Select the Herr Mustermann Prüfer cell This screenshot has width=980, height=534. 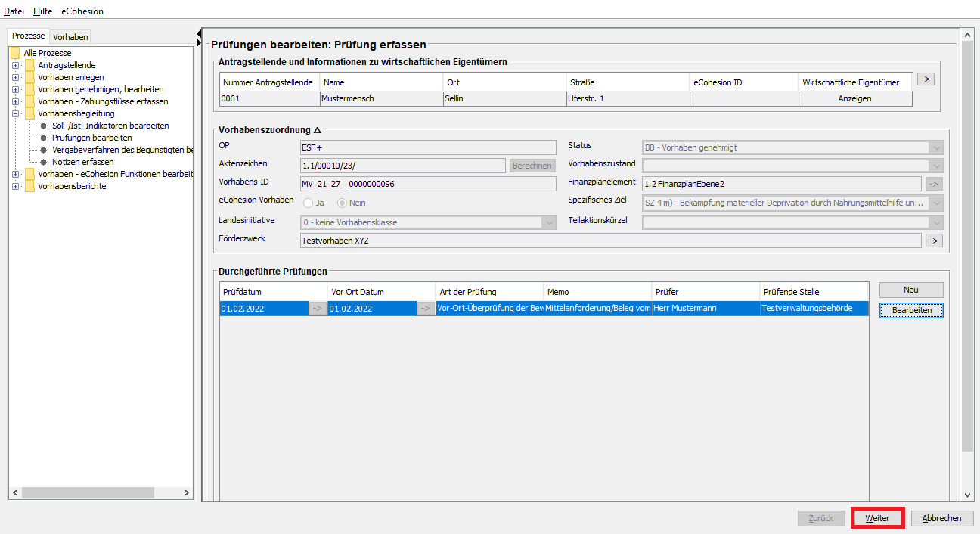coord(706,309)
